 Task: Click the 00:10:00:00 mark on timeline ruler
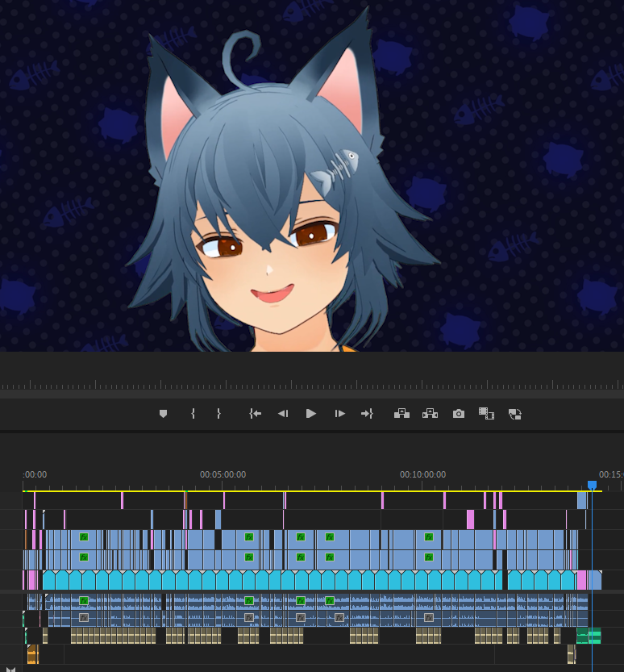click(x=422, y=474)
